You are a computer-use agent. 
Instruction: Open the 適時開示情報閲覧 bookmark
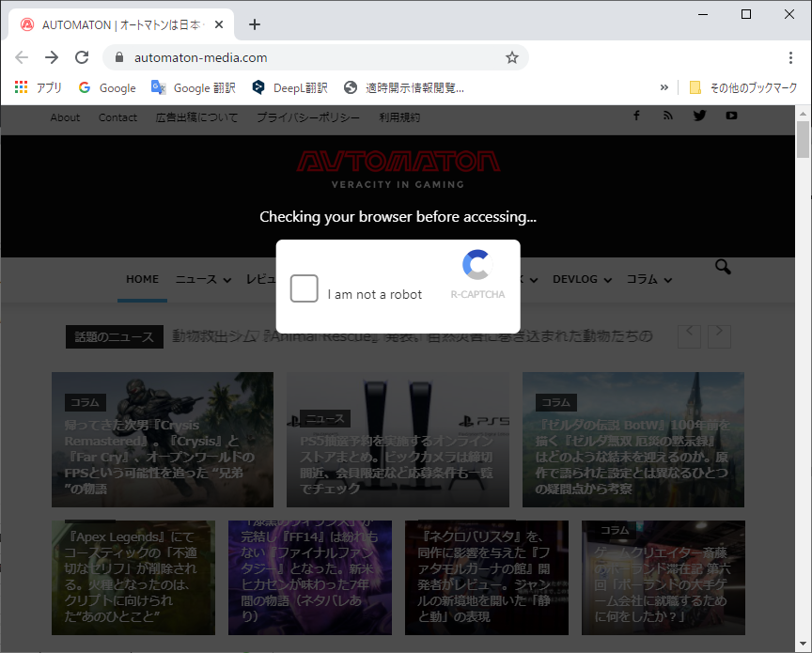click(x=404, y=87)
